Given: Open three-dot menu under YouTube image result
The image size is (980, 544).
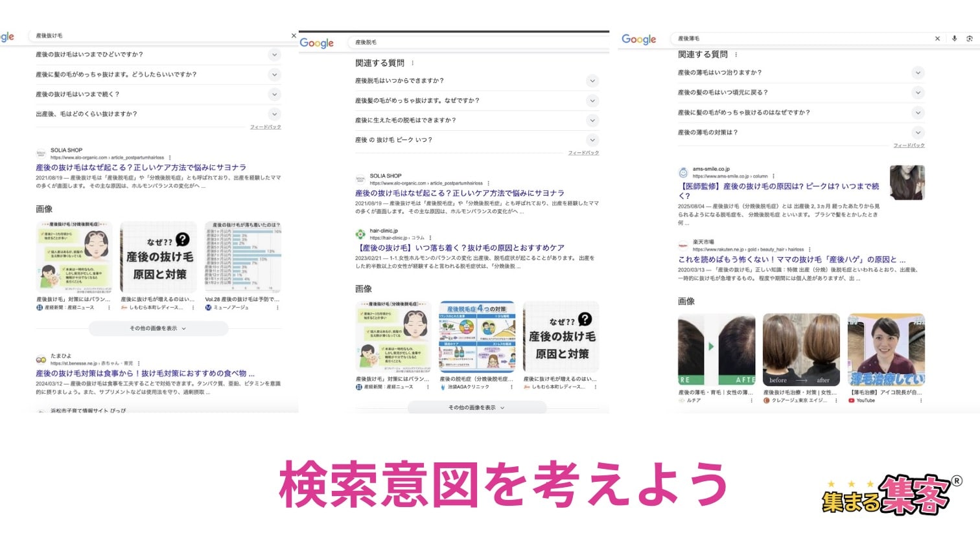Looking at the screenshot, I should 920,400.
